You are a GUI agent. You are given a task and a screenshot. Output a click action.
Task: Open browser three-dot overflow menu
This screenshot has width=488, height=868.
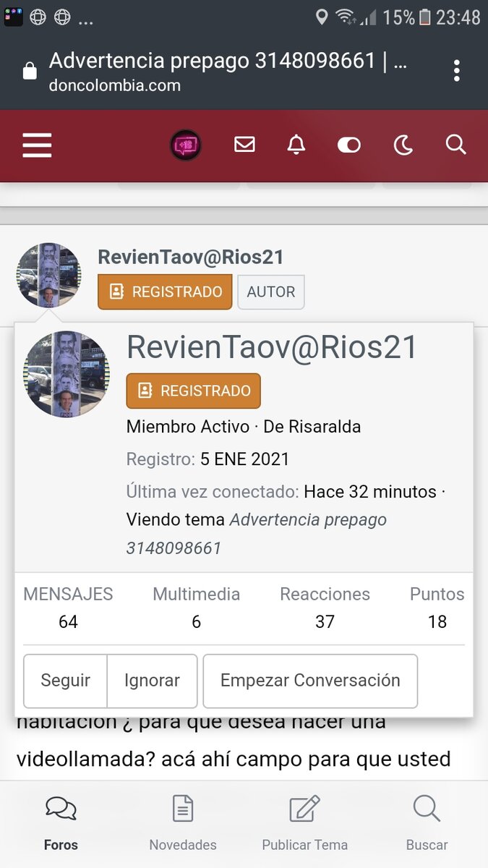[456, 71]
